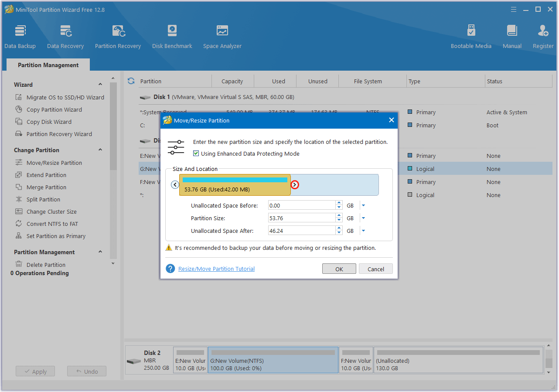Click the Apply button
Screen dimensions: 559x392
click(x=35, y=372)
